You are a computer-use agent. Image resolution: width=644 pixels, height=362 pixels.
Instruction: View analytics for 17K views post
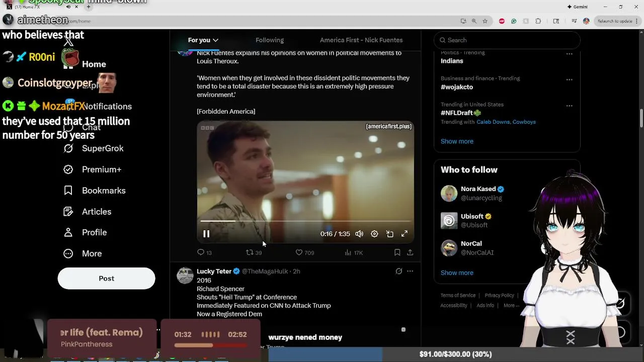(x=354, y=252)
